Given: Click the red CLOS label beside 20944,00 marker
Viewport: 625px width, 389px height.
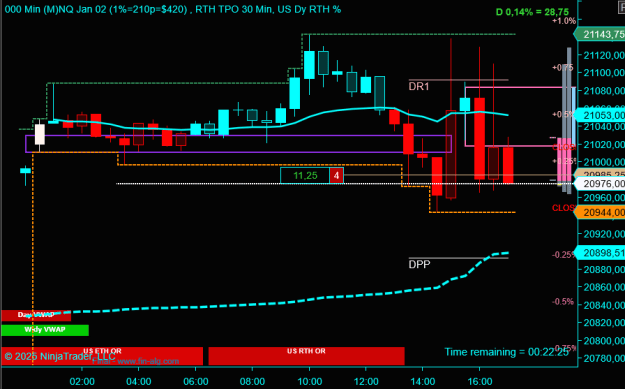Looking at the screenshot, I should pyautogui.click(x=563, y=208).
